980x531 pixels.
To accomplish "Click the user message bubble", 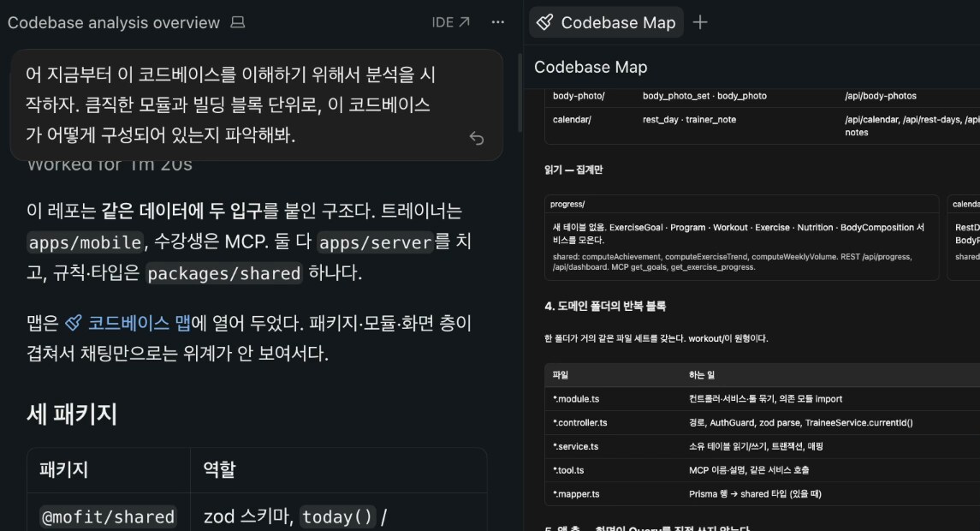I will [257, 105].
